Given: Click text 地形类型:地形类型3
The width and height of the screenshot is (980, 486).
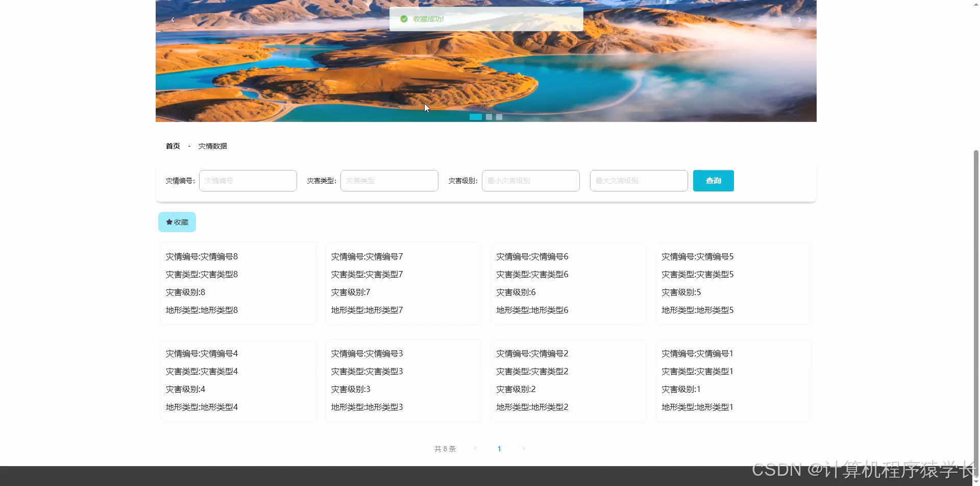Looking at the screenshot, I should click(x=367, y=407).
